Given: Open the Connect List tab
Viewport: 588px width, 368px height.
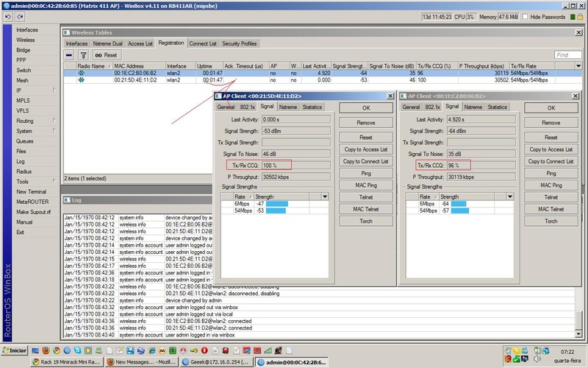Looking at the screenshot, I should (203, 43).
